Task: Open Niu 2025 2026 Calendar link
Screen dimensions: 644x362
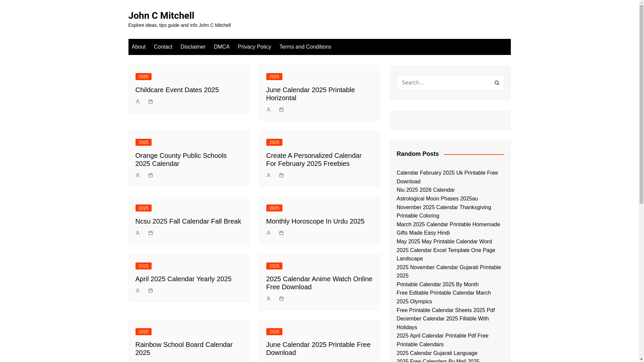Action: pyautogui.click(x=426, y=190)
